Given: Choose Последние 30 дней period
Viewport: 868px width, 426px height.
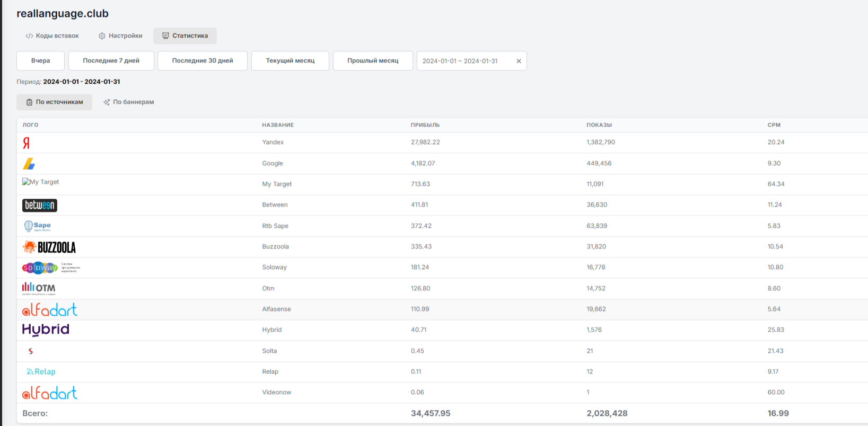Looking at the screenshot, I should click(203, 61).
